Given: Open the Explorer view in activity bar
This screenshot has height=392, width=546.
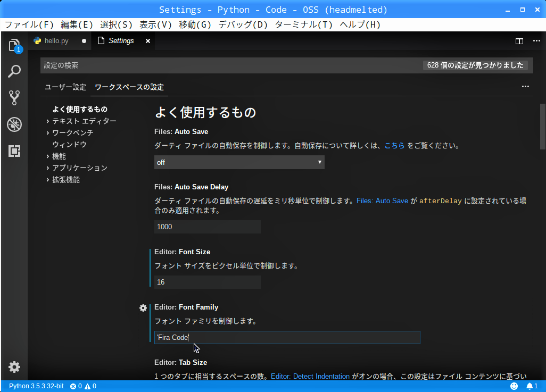Looking at the screenshot, I should pos(14,45).
